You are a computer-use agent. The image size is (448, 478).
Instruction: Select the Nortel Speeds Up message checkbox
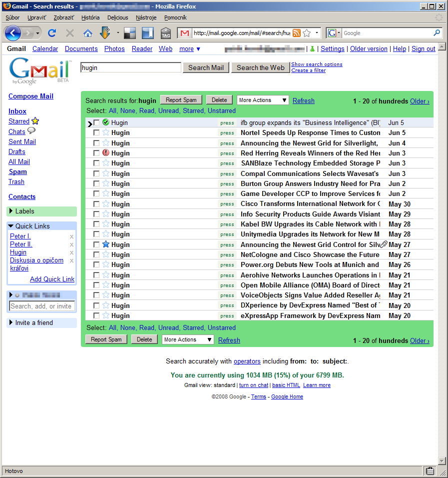coord(96,132)
